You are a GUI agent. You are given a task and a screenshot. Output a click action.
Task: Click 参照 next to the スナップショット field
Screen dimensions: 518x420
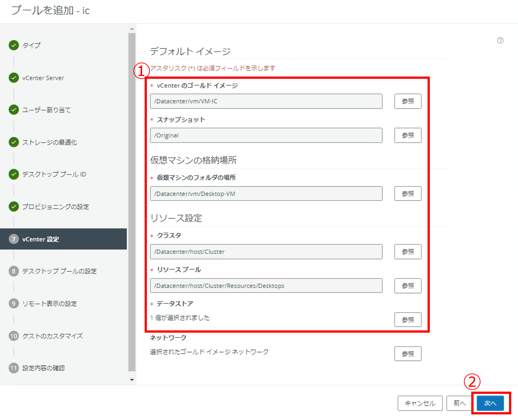(x=408, y=135)
